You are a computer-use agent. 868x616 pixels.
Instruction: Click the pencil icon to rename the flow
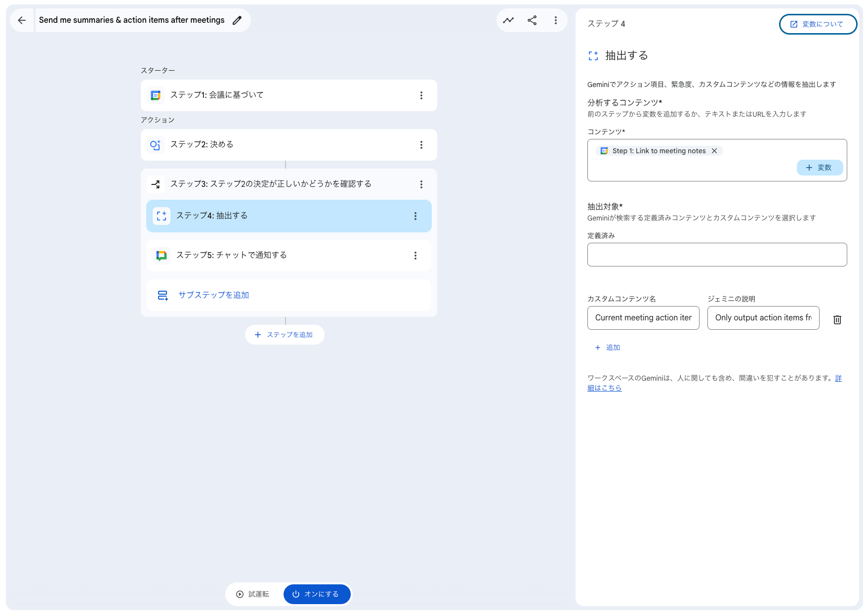237,20
